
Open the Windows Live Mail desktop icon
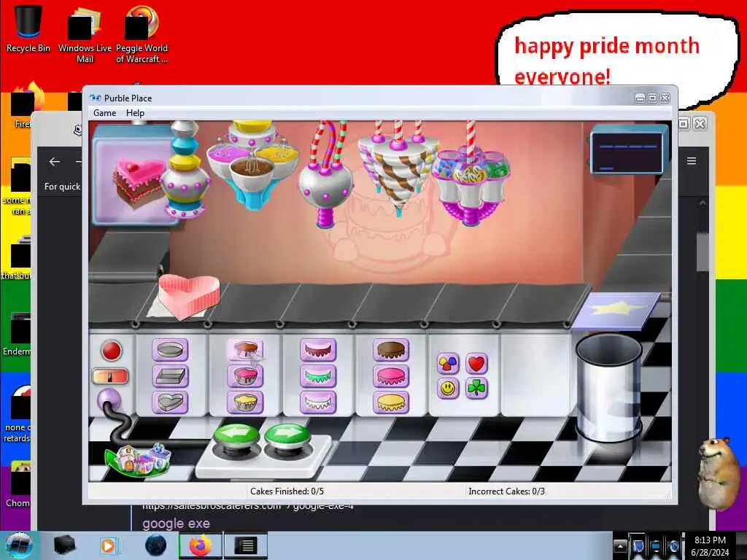coord(85,34)
